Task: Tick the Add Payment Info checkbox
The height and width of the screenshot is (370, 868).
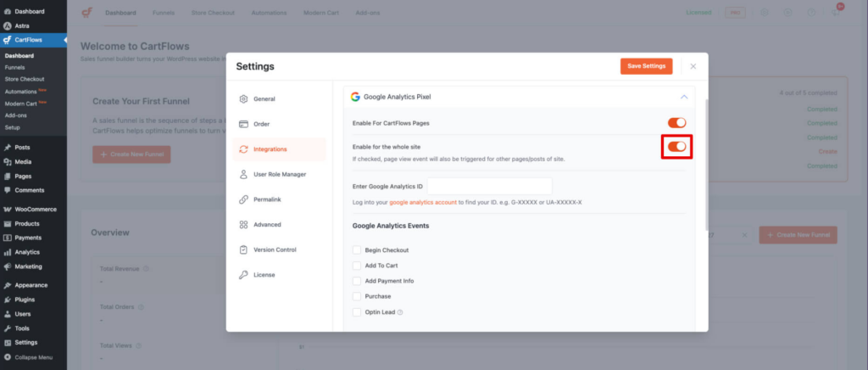Action: [x=357, y=281]
